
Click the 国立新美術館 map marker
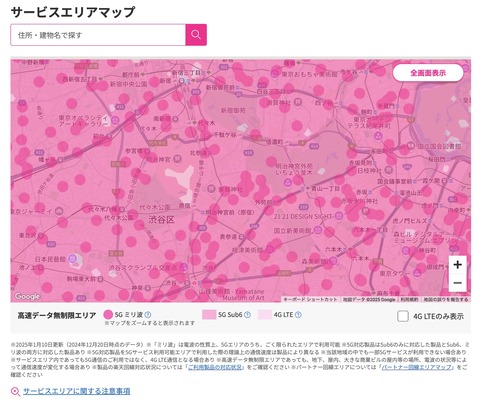point(318,230)
